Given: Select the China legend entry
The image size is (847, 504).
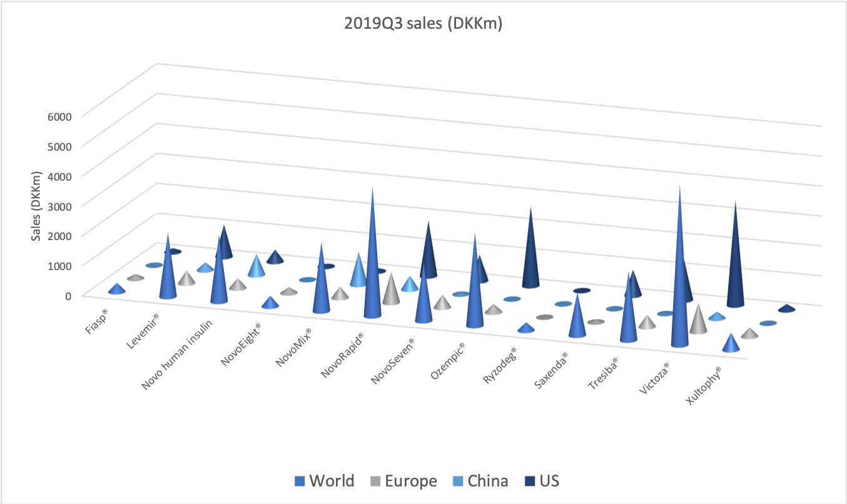Looking at the screenshot, I should coord(481,481).
